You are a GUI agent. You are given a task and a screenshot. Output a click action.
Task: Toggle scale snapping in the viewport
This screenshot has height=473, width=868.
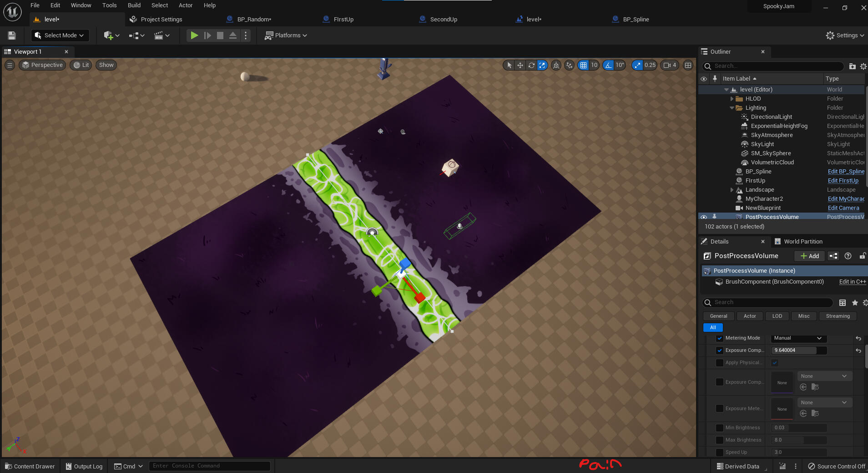[637, 65]
